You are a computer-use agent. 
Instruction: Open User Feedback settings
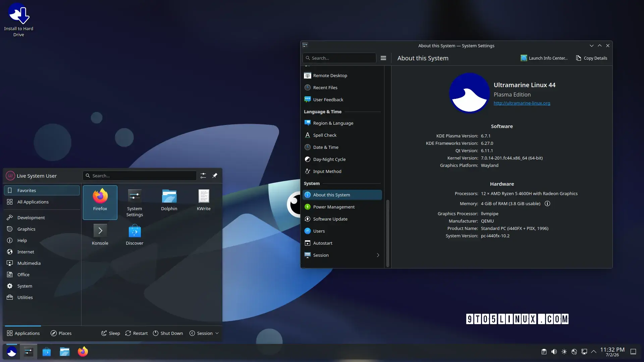(x=342, y=100)
